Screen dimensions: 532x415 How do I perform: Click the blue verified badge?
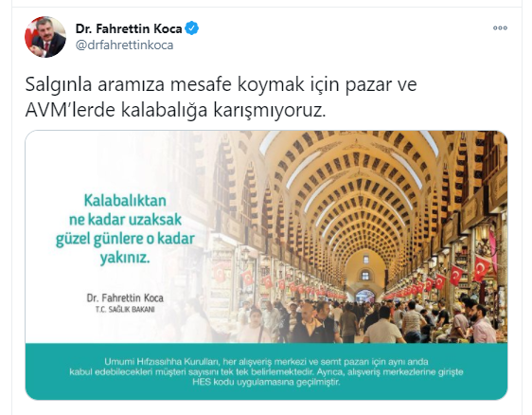click(x=192, y=28)
